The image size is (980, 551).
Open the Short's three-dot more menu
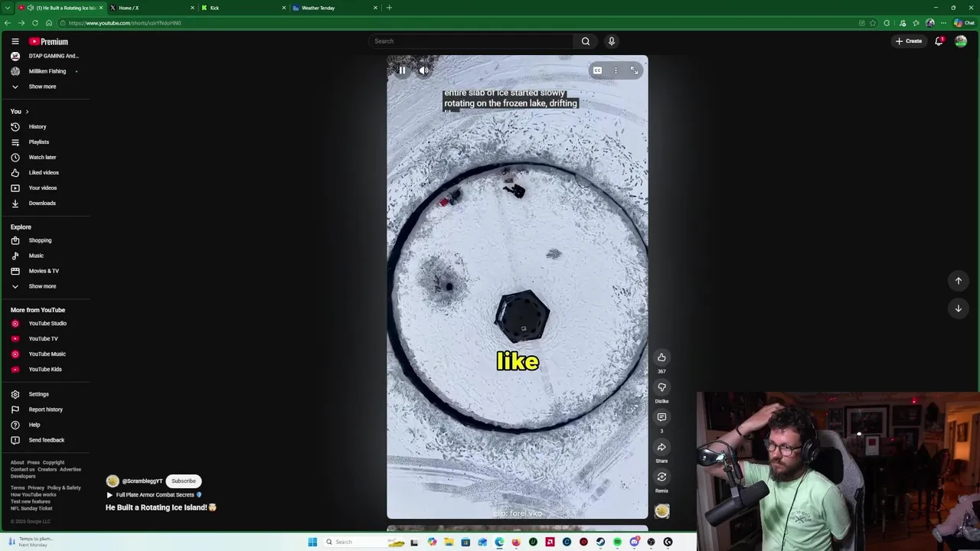coord(616,70)
